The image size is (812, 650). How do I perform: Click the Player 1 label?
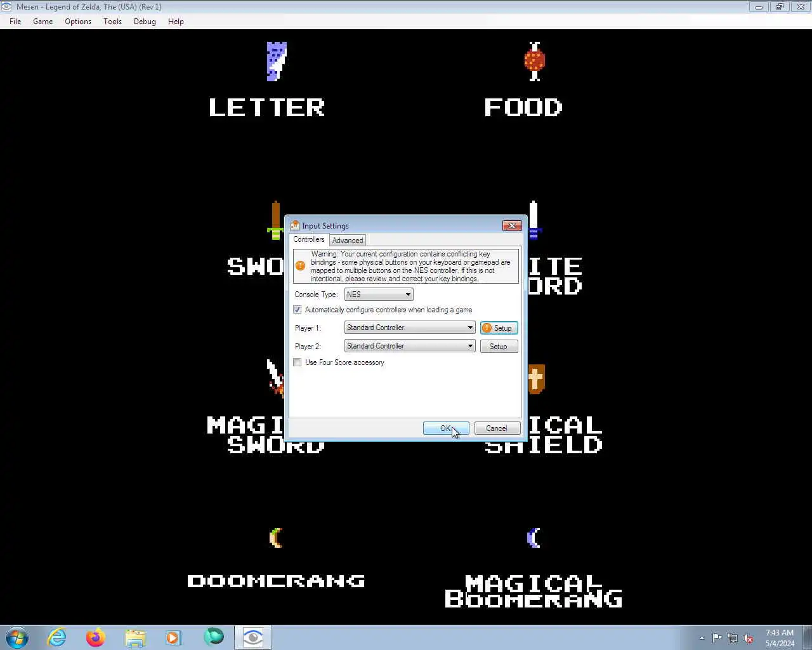pyautogui.click(x=308, y=328)
